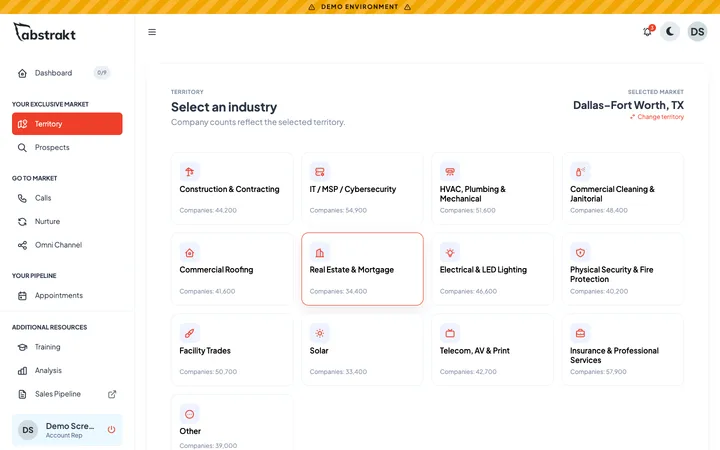Click the DS avatar in account card
The width and height of the screenshot is (720, 450).
[28, 430]
